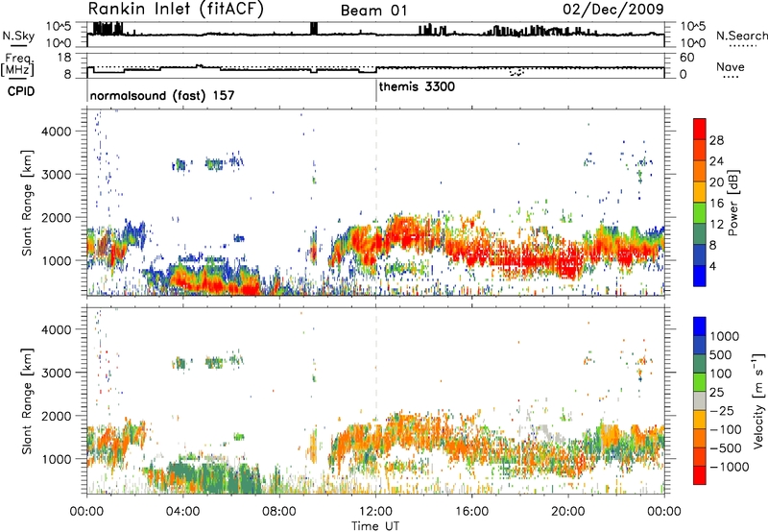Click the '04:00' time axis tick label
768x532 pixels.
pyautogui.click(x=183, y=511)
